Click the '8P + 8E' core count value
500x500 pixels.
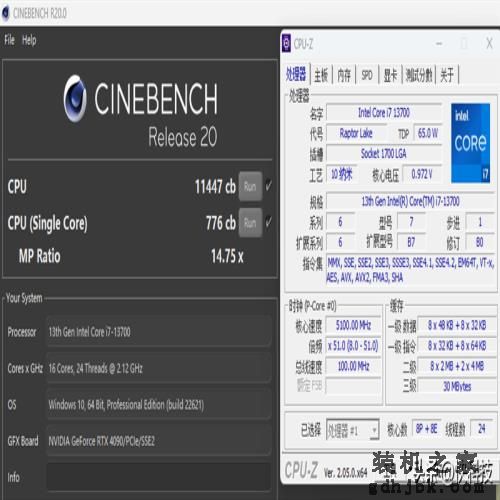pos(427,428)
